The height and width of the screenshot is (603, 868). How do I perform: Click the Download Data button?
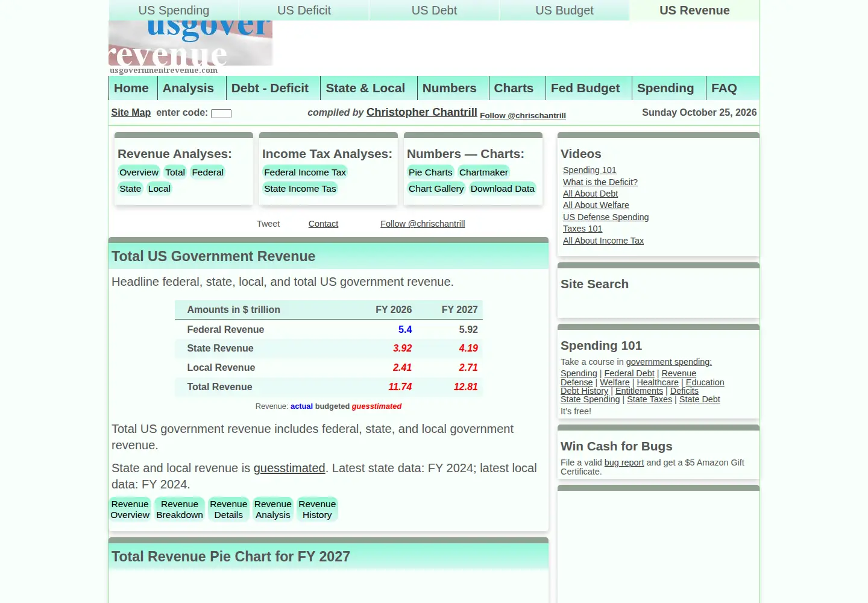pyautogui.click(x=503, y=188)
